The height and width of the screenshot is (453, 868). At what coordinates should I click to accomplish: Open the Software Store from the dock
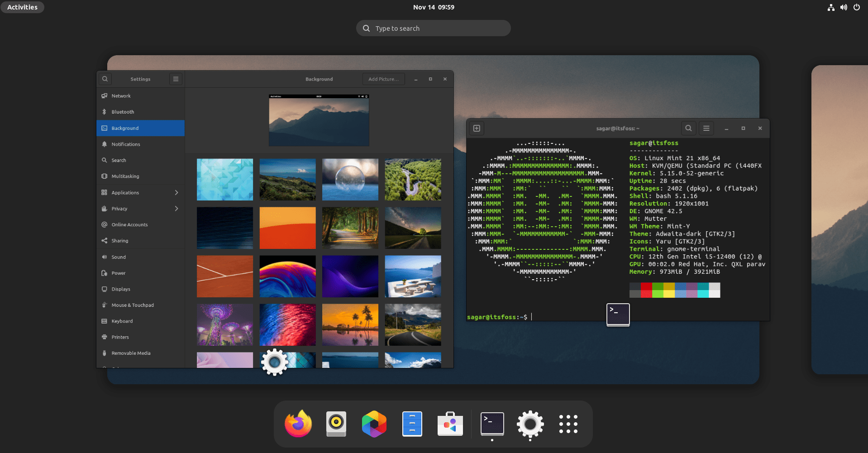[x=450, y=424]
